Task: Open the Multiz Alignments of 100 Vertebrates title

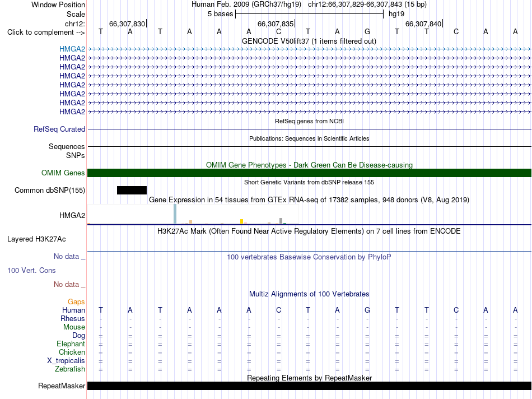Action: (309, 294)
